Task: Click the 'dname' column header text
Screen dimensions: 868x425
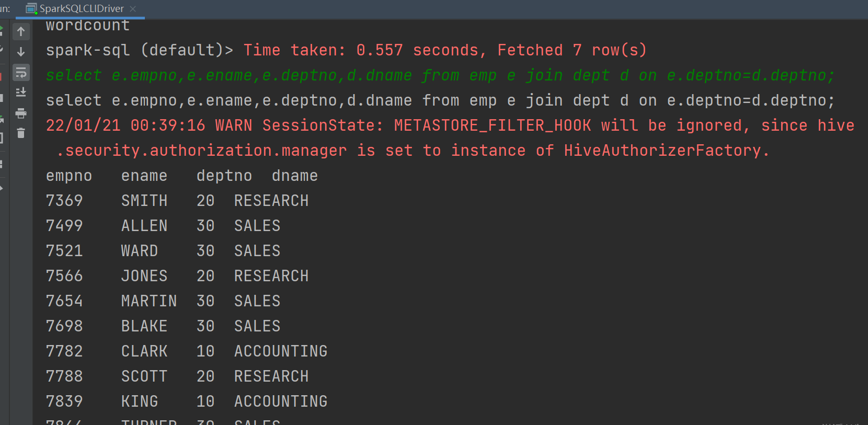Action: pos(294,176)
